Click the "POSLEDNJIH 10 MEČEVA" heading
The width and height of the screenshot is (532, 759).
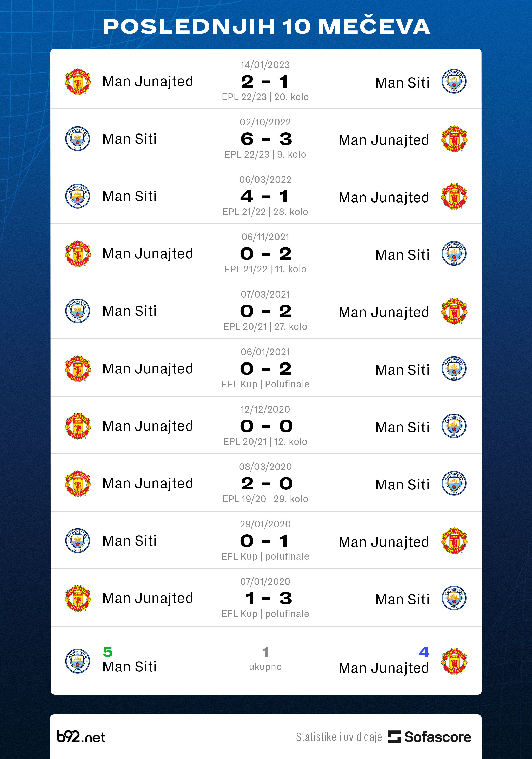pos(266,26)
